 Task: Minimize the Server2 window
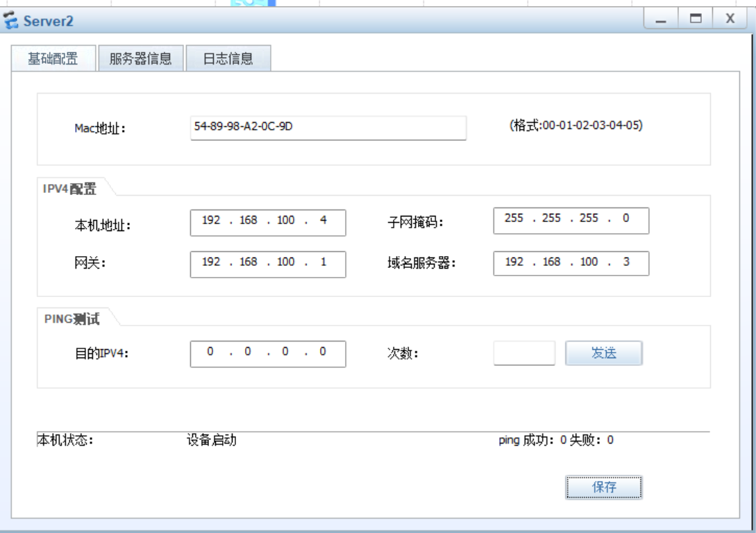(660, 19)
